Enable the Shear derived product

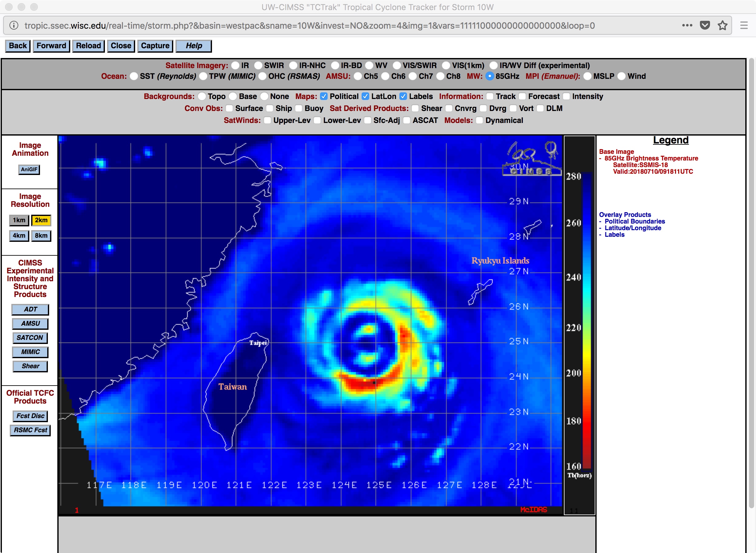pos(415,108)
